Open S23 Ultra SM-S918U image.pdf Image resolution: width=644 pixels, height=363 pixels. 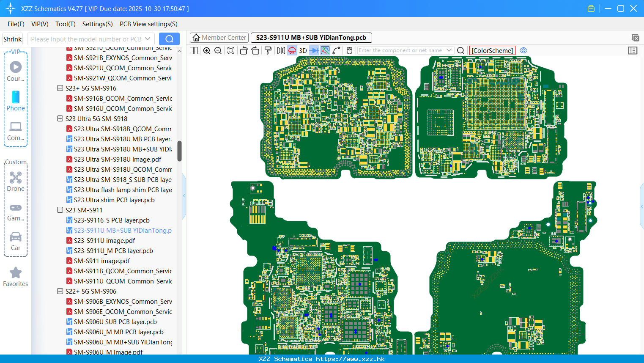pos(118,159)
